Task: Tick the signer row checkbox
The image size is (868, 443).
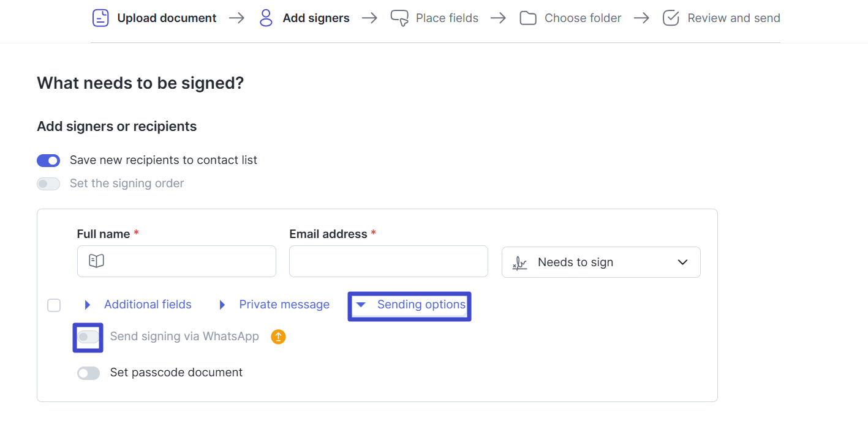Action: [54, 305]
